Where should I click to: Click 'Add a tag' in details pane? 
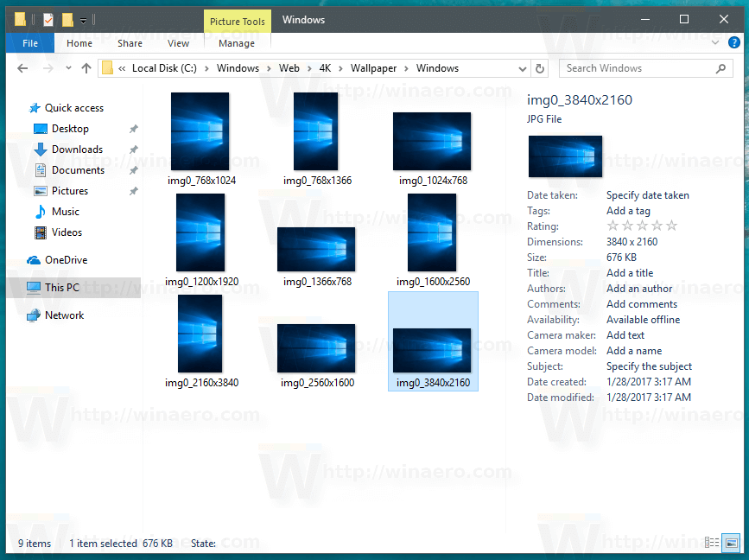[x=628, y=211]
